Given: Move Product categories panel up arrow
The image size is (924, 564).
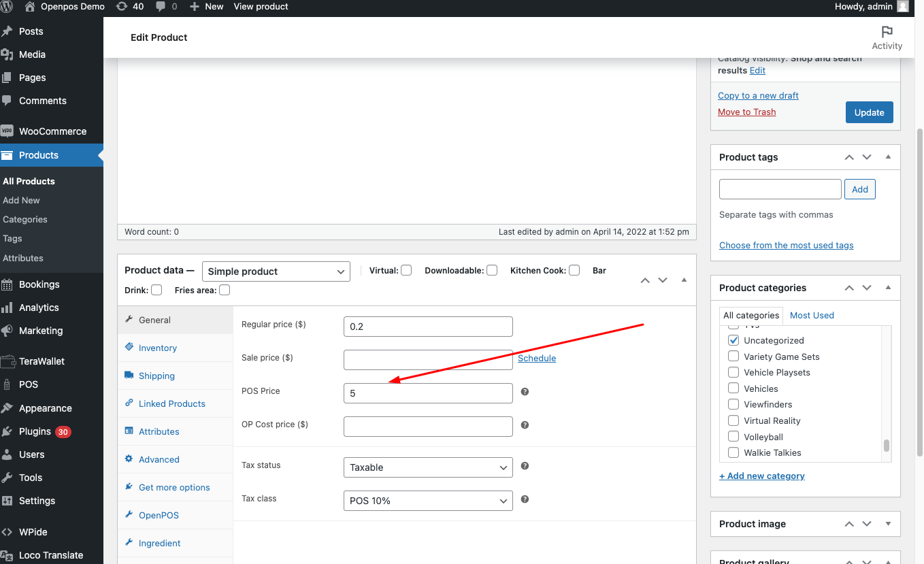Looking at the screenshot, I should point(849,288).
